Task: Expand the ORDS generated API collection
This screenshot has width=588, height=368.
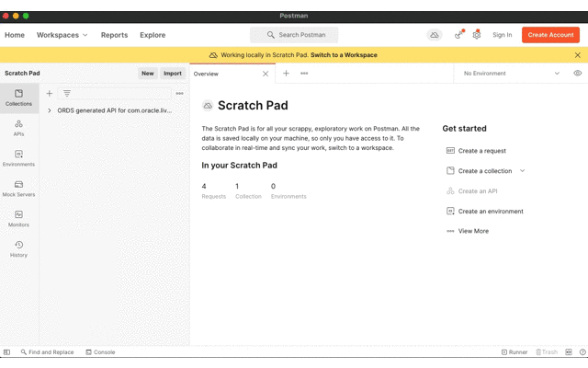Action: click(x=50, y=110)
